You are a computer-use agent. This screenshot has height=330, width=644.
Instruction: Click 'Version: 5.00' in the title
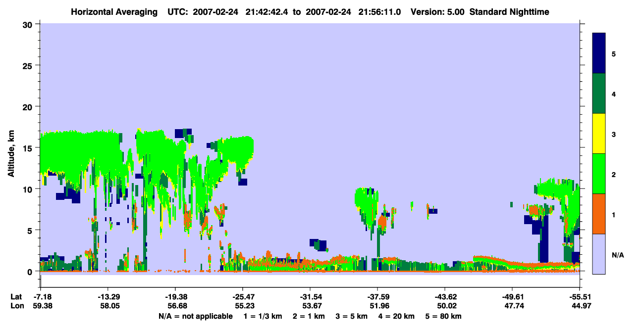pyautogui.click(x=437, y=11)
